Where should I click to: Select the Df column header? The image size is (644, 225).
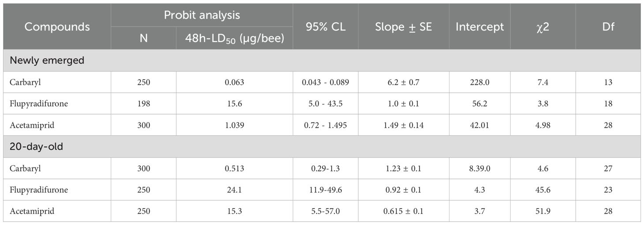point(608,27)
